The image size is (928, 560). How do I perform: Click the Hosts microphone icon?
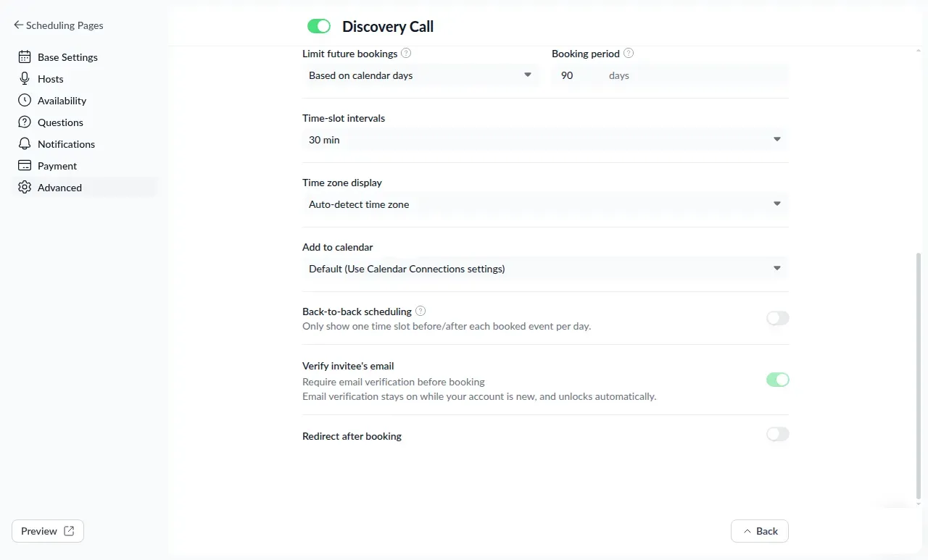[x=25, y=79]
